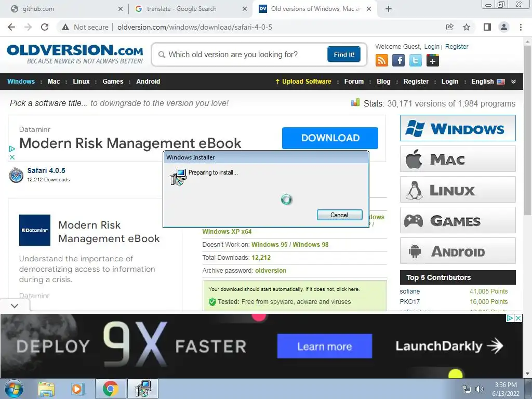Viewport: 532px width, 399px height.
Task: Open the Windows menu item in navbar
Action: 21,82
